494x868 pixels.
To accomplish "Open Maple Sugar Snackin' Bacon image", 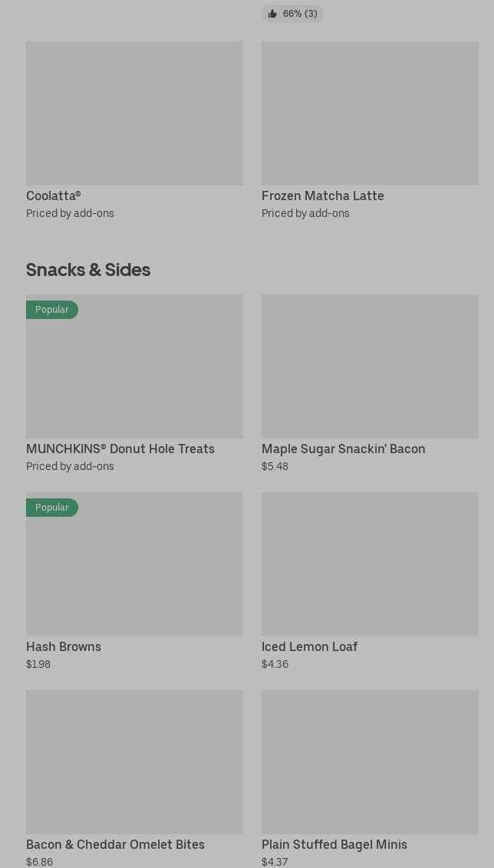I will 370,366.
